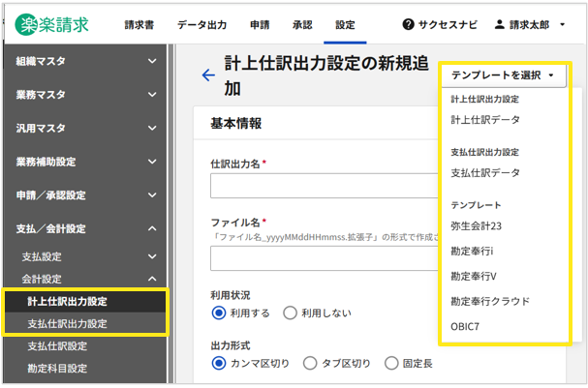588x388 pixels.
Task: Choose the カンマ区切り output format
Action: pos(219,364)
